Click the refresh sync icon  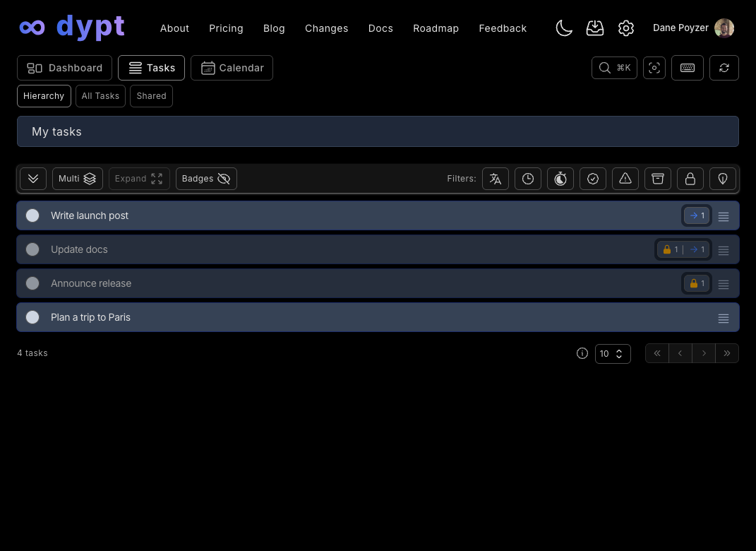[x=724, y=68]
